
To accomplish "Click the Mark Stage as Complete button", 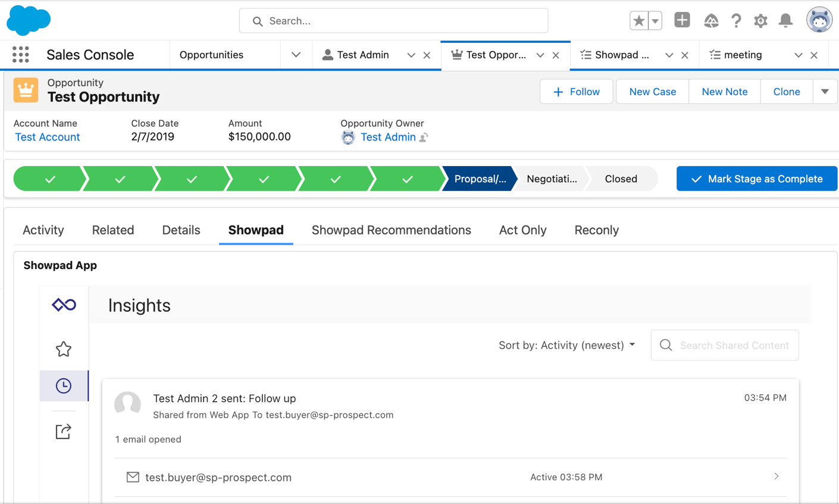I will point(756,178).
